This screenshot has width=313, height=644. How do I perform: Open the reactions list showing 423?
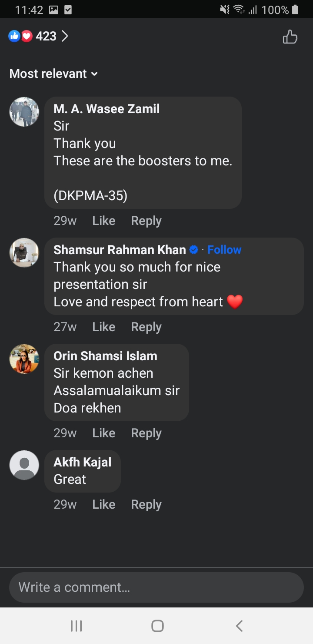click(38, 36)
